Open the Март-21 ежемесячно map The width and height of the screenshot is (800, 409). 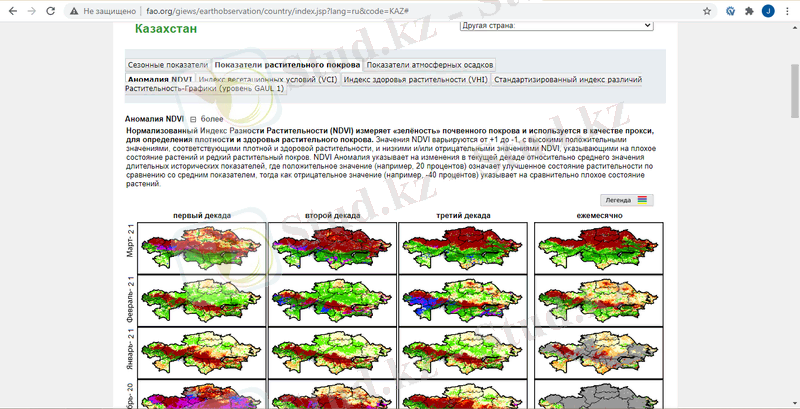(x=598, y=248)
